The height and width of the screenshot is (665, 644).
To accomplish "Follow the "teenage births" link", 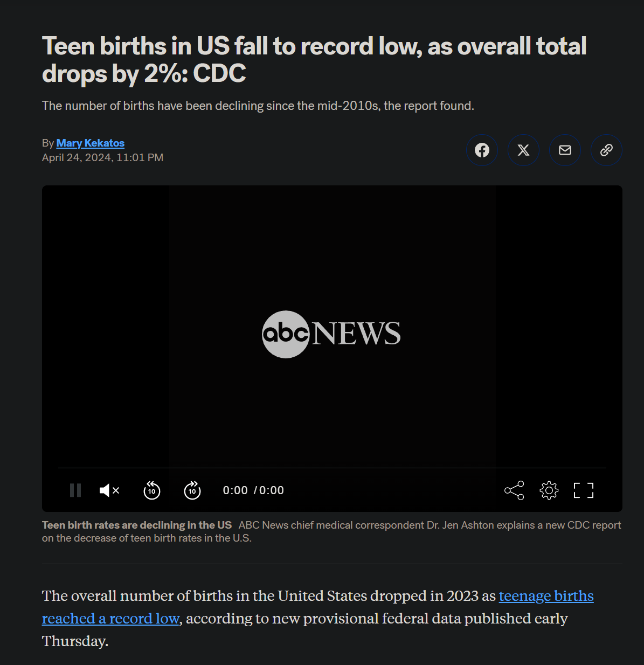I will pyautogui.click(x=546, y=596).
